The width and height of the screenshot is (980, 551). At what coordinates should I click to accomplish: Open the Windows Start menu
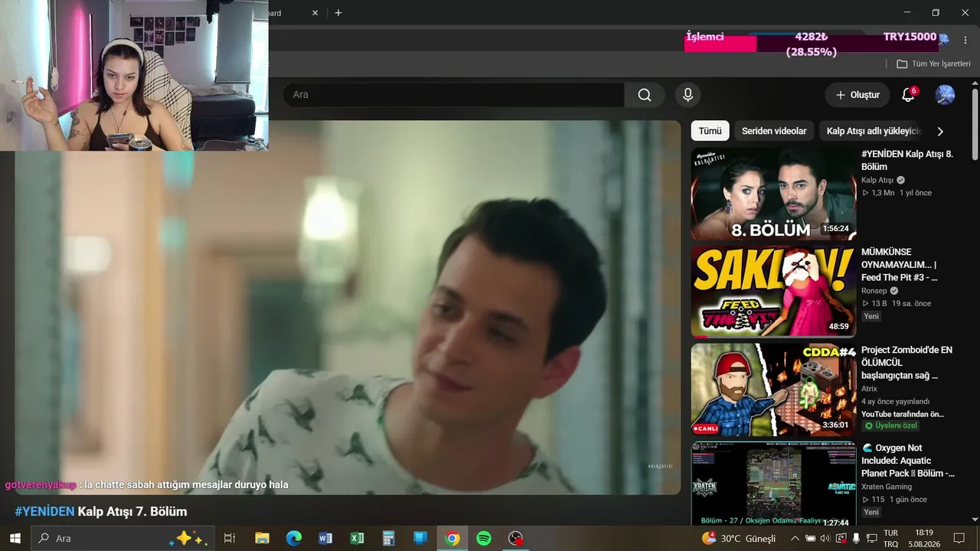coord(15,538)
